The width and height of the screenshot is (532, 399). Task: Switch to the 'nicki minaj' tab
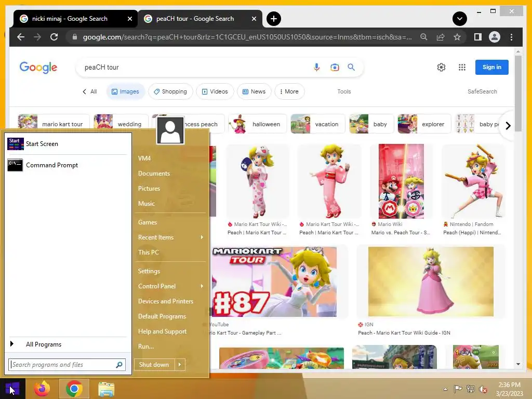[75, 19]
